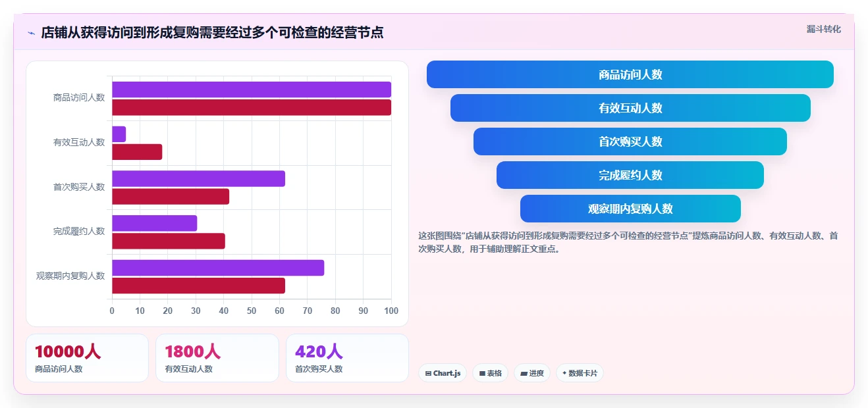The width and height of the screenshot is (868, 408).
Task: Click the red bar for 有效互动人数
Action: [137, 152]
